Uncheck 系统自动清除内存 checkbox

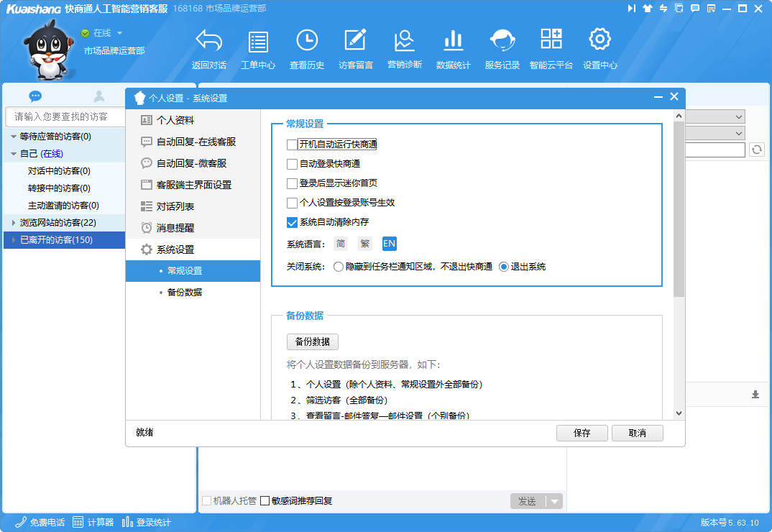point(292,222)
